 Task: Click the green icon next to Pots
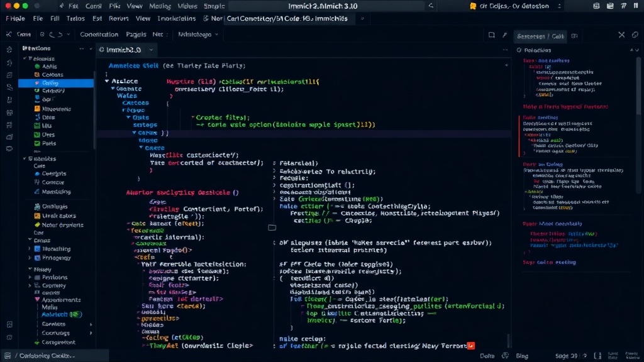tap(37, 143)
